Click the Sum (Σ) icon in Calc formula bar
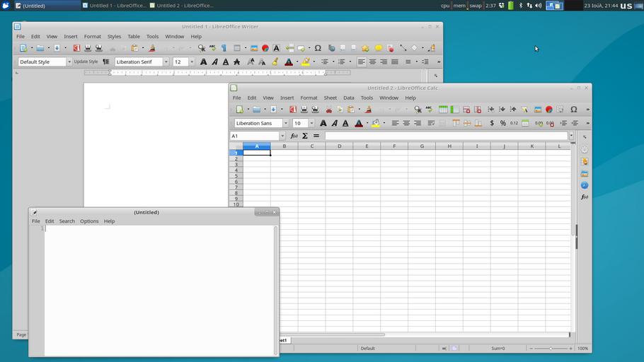Viewport: 644px width, 362px height. 305,136
